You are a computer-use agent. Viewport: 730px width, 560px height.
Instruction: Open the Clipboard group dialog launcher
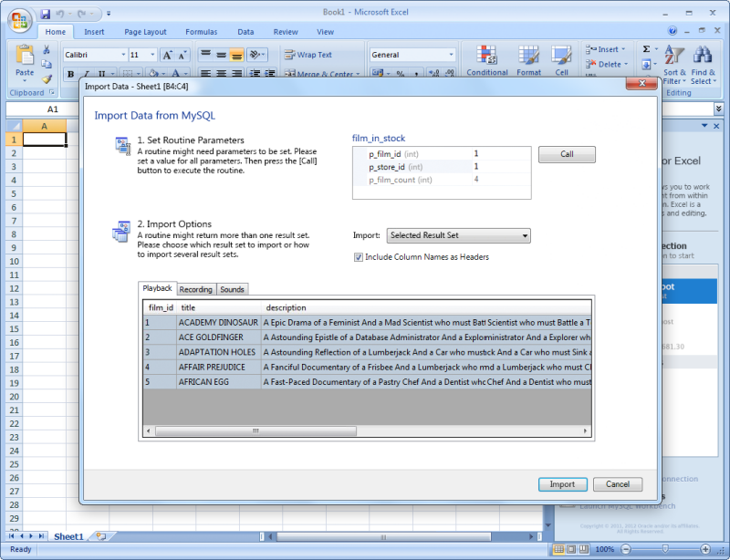pos(52,93)
